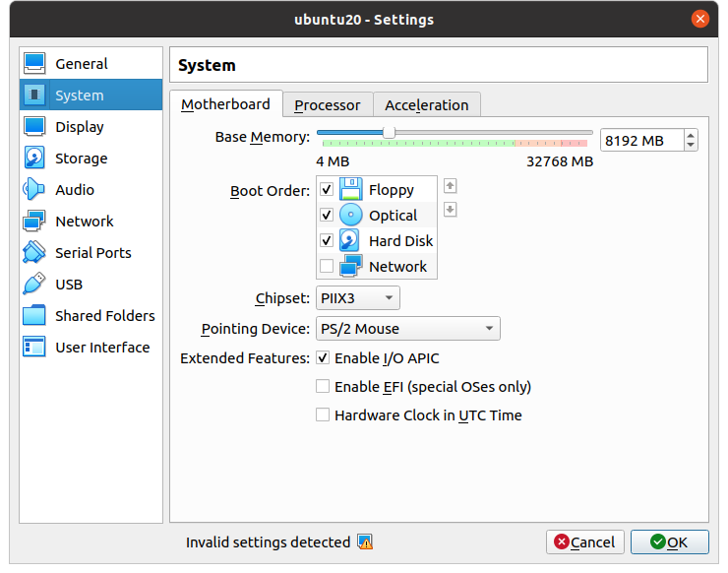Click the Base Memory slider handle
Screen dimensions: 728x573
(389, 133)
